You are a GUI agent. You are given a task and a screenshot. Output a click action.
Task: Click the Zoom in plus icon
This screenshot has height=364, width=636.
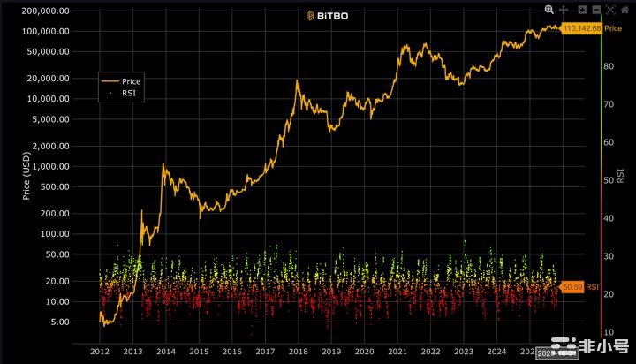[x=582, y=9]
